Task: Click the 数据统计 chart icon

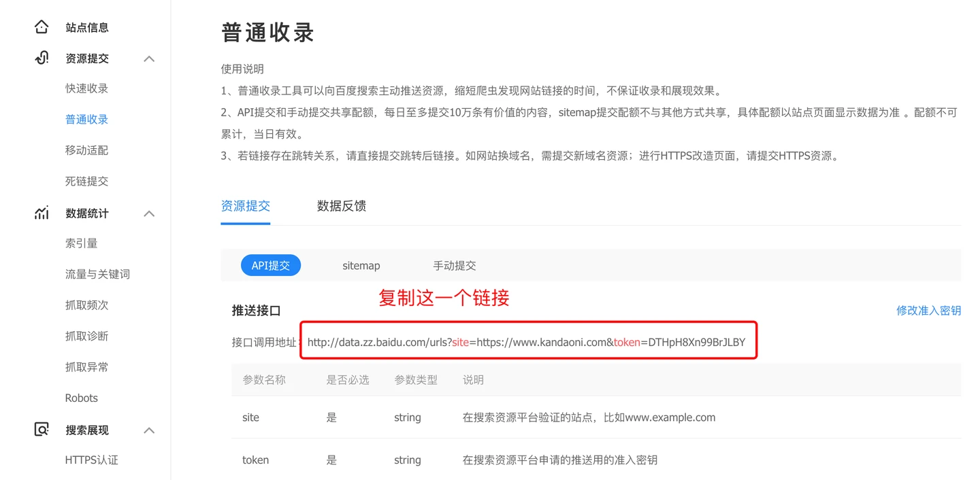Action: 42,213
